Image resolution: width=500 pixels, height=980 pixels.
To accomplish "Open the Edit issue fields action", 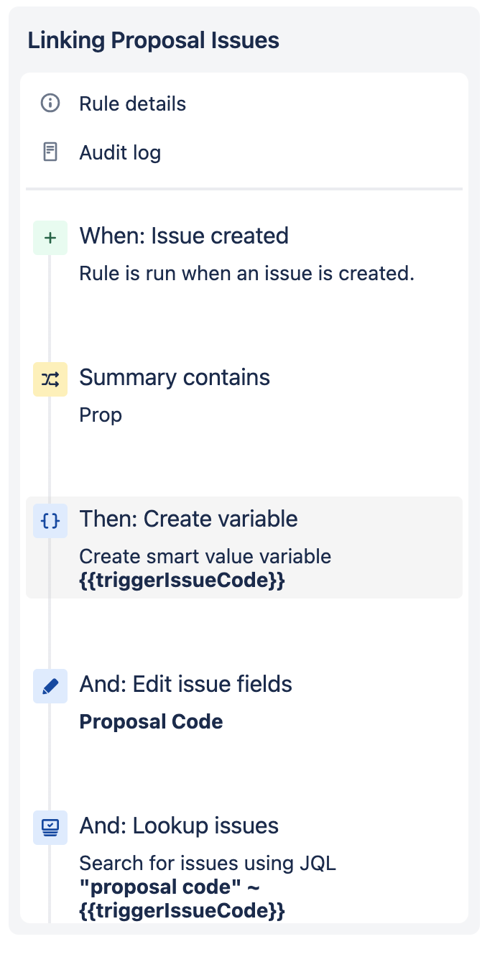I will [185, 684].
